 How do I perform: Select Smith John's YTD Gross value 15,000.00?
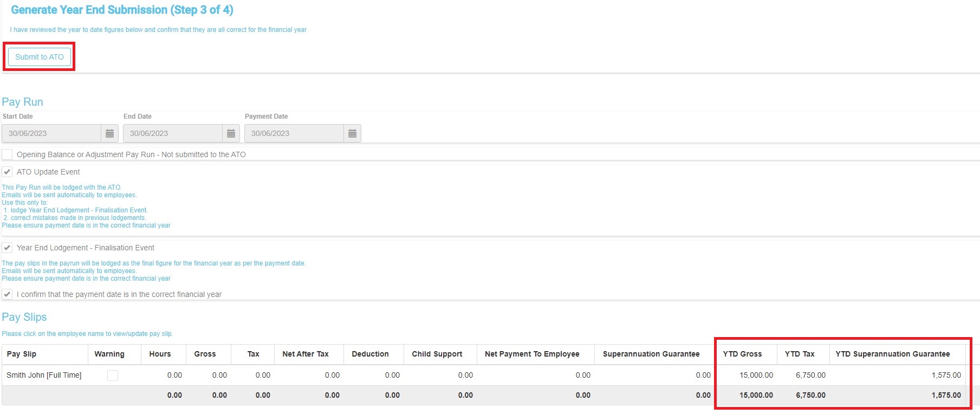click(x=756, y=375)
